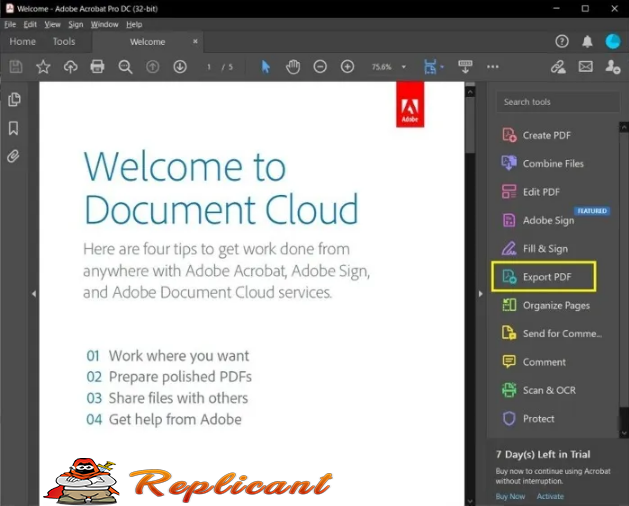Click '04 Get help from Adobe' line

click(164, 419)
